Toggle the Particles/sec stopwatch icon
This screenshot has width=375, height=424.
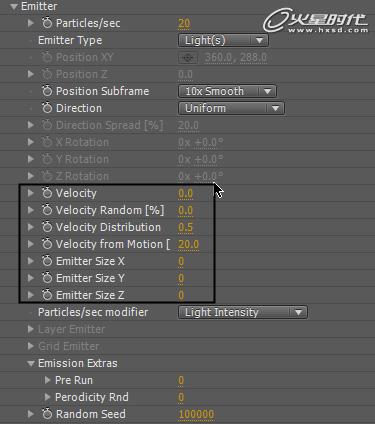(47, 23)
